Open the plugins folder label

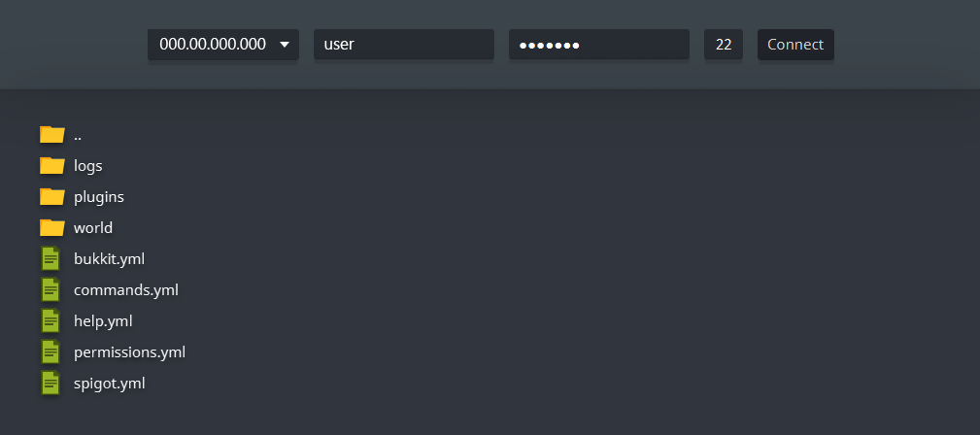(99, 197)
